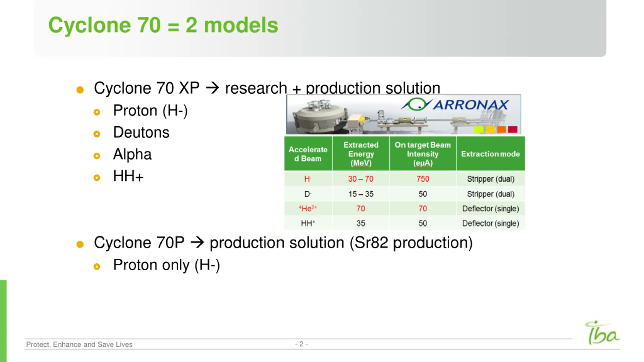Image resolution: width=644 pixels, height=362 pixels.
Task: Click the '50' intensity in the D- row
Action: 423,194
